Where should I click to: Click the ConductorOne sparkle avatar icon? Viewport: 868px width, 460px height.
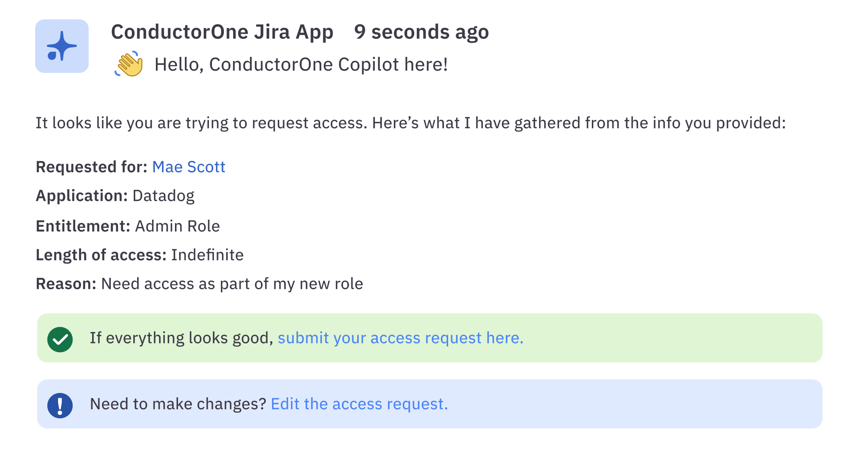62,46
